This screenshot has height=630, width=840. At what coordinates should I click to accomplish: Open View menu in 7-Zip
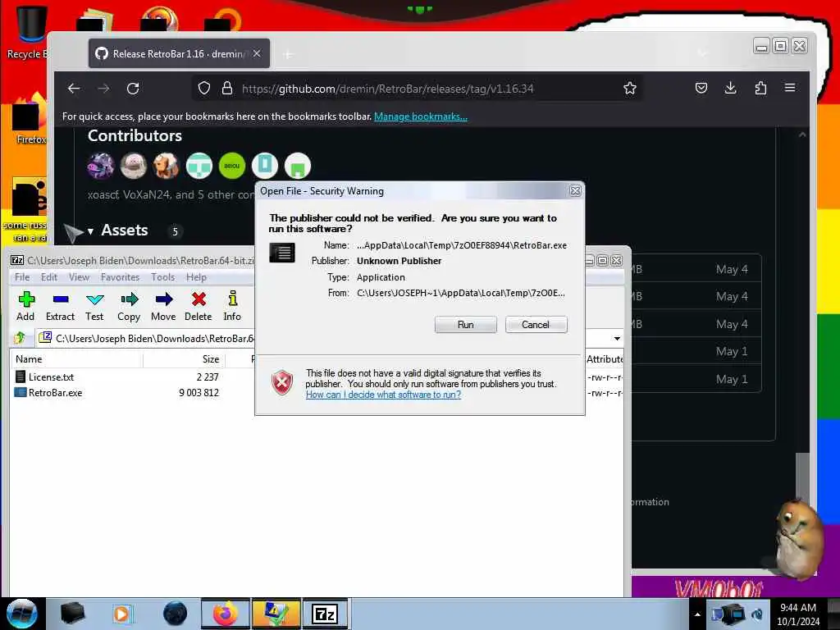pos(79,277)
